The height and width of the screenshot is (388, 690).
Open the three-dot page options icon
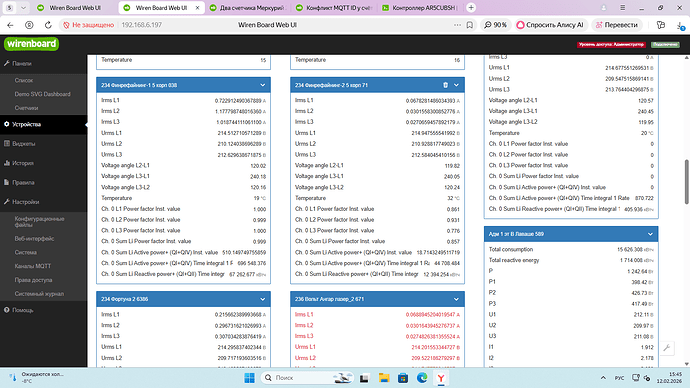pyautogui.click(x=457, y=25)
